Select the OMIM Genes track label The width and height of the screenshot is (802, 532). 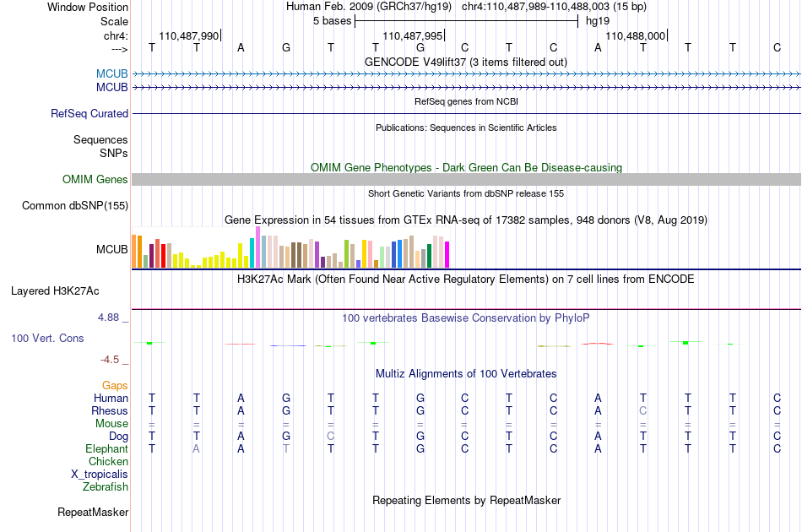(x=95, y=180)
